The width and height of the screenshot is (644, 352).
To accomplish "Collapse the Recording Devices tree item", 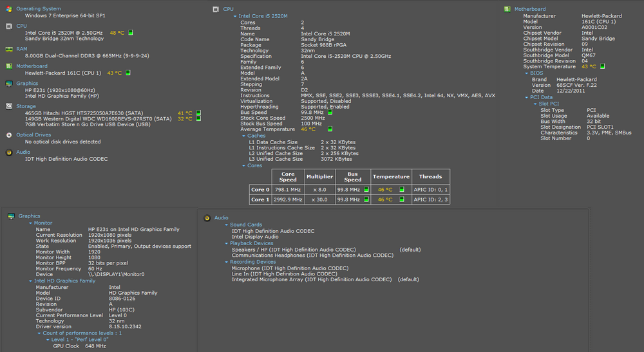I will tap(227, 262).
